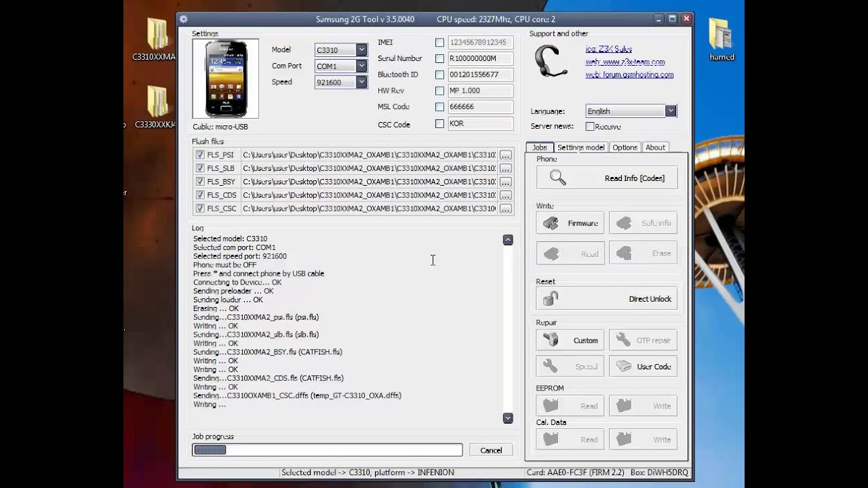This screenshot has height=488, width=868.
Task: Click the MSL Code field showing 666666
Action: point(481,106)
